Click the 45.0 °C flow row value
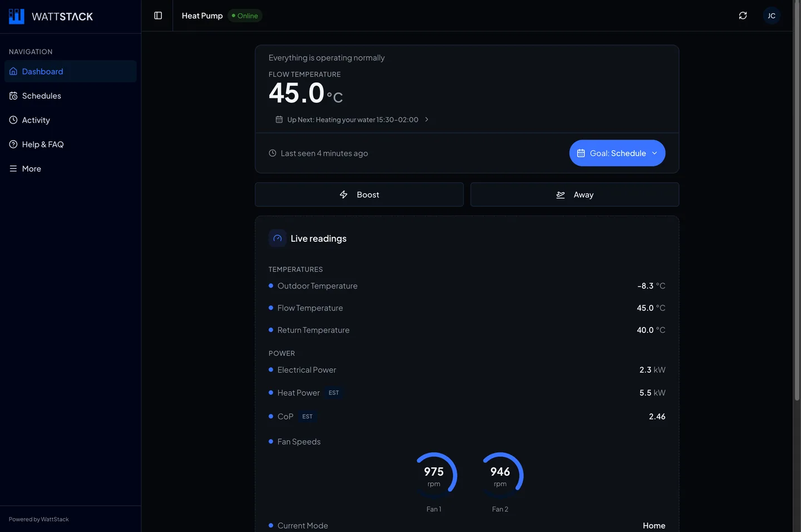The height and width of the screenshot is (532, 801). (x=651, y=308)
